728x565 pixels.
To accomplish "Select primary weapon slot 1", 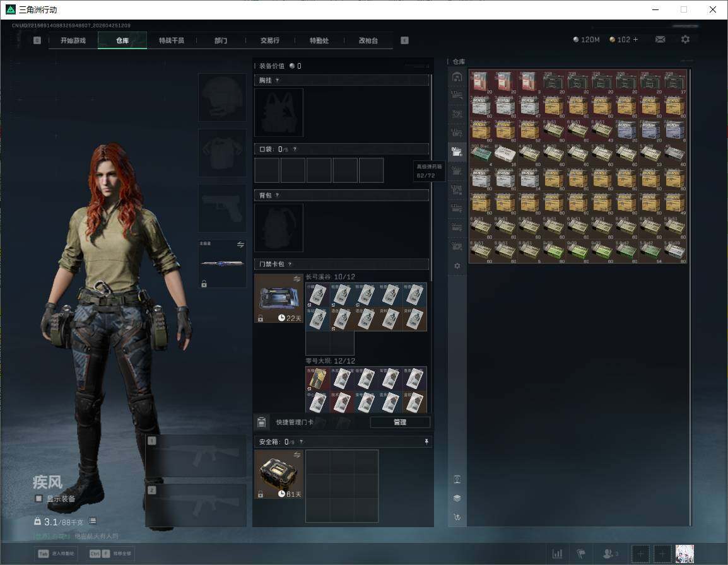I will click(196, 455).
